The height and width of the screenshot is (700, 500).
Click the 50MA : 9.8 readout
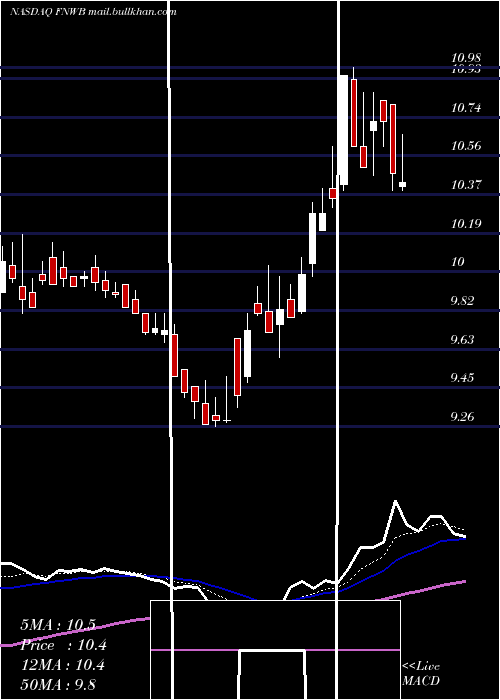58,685
